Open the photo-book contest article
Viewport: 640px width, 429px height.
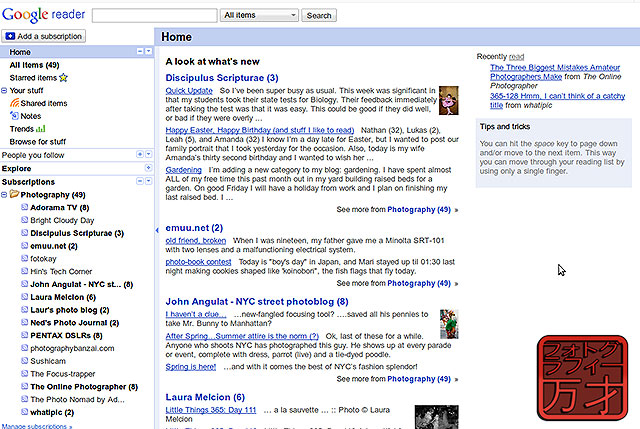198,262
